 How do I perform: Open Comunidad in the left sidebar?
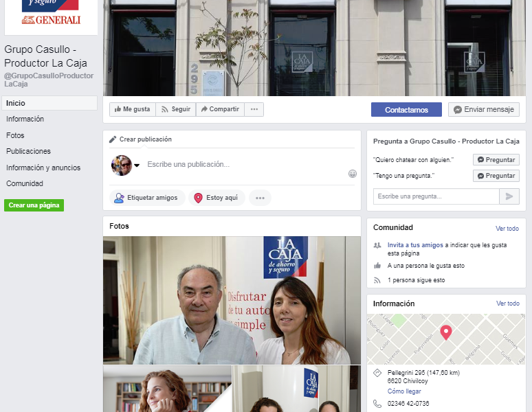coord(25,183)
